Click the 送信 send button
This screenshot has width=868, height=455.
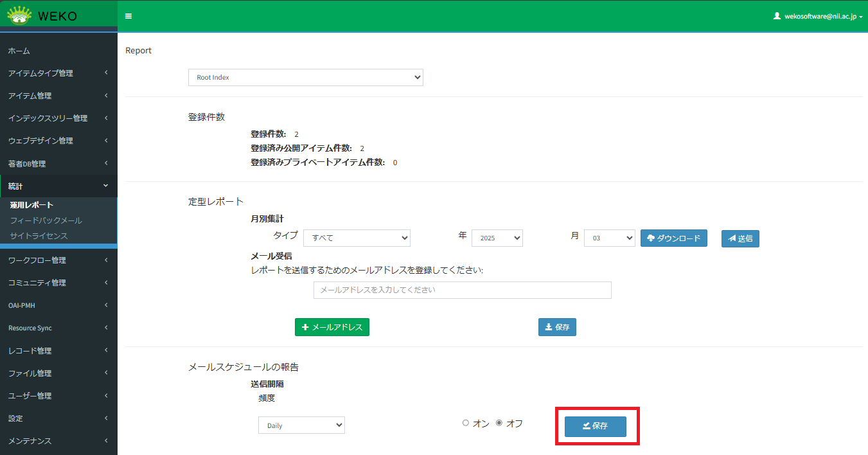click(x=740, y=238)
